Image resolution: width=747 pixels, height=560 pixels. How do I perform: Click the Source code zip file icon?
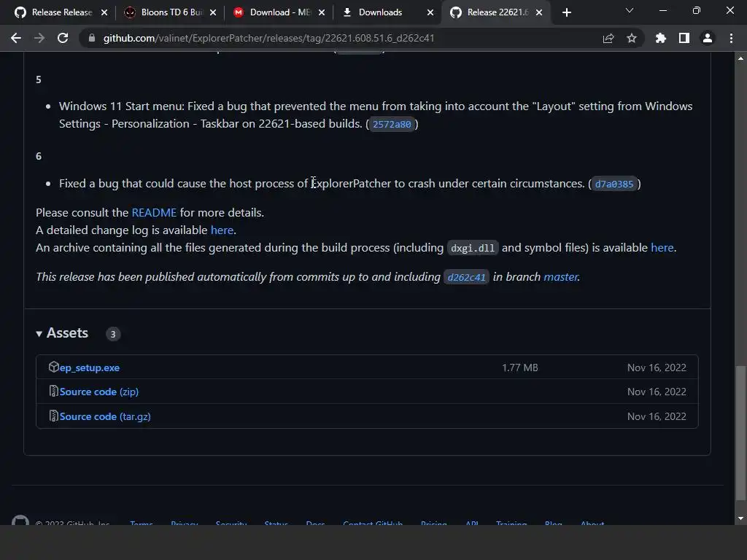pyautogui.click(x=54, y=391)
